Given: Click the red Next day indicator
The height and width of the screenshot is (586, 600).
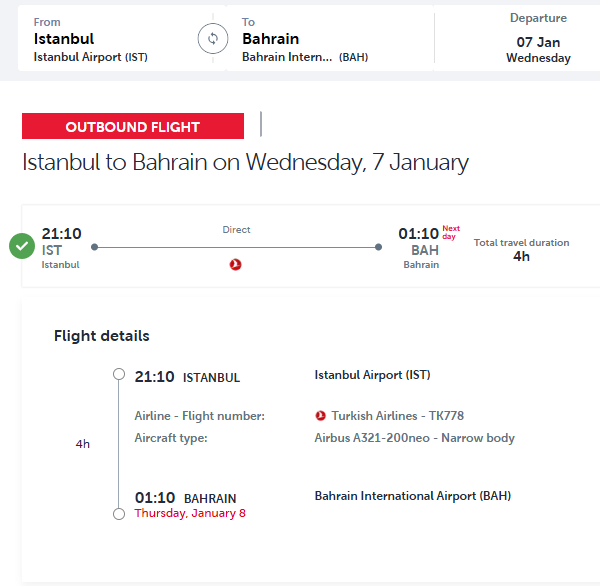Looking at the screenshot, I should (451, 231).
